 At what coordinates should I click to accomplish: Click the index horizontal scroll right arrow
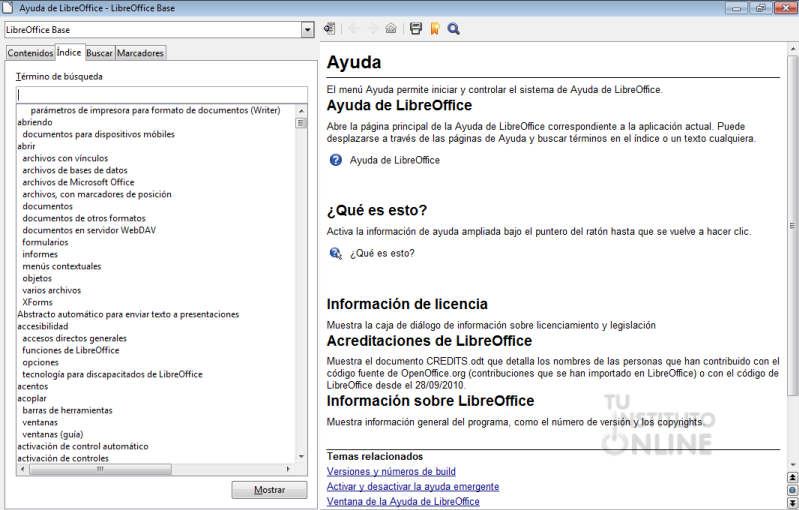288,469
